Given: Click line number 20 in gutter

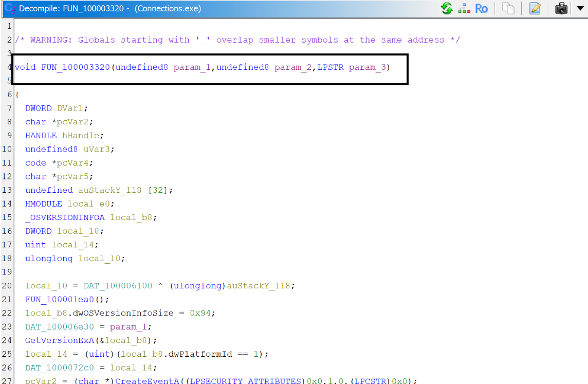Looking at the screenshot, I should pyautogui.click(x=7, y=286).
